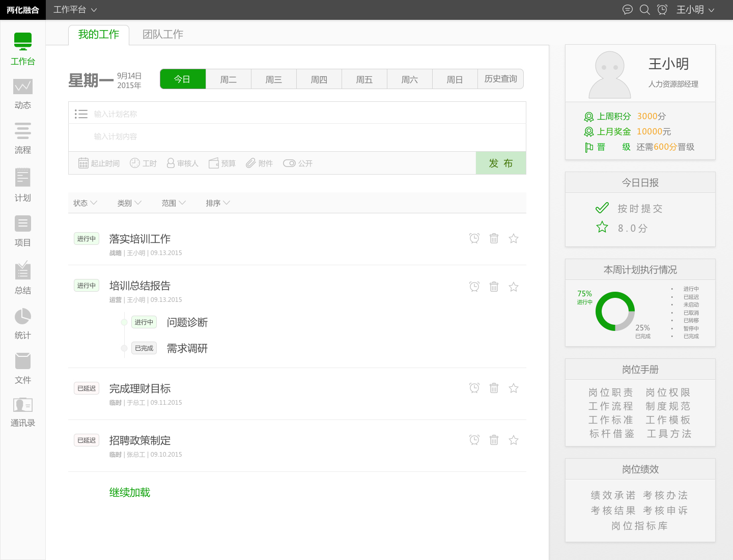Open the 统计 pie chart icon

point(23,317)
